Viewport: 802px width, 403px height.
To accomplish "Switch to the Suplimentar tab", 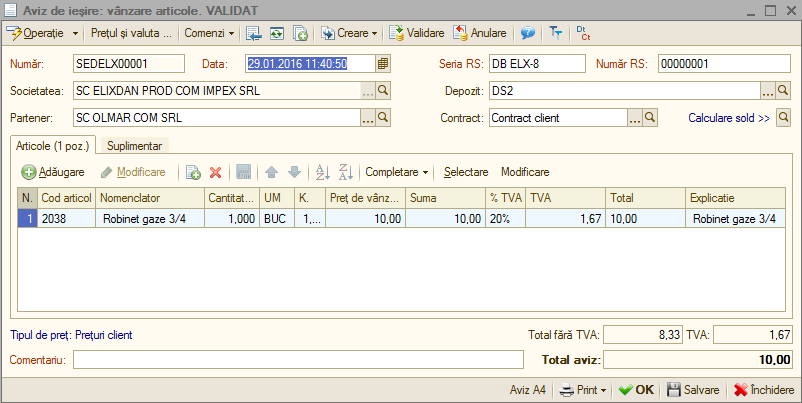I will [x=135, y=146].
